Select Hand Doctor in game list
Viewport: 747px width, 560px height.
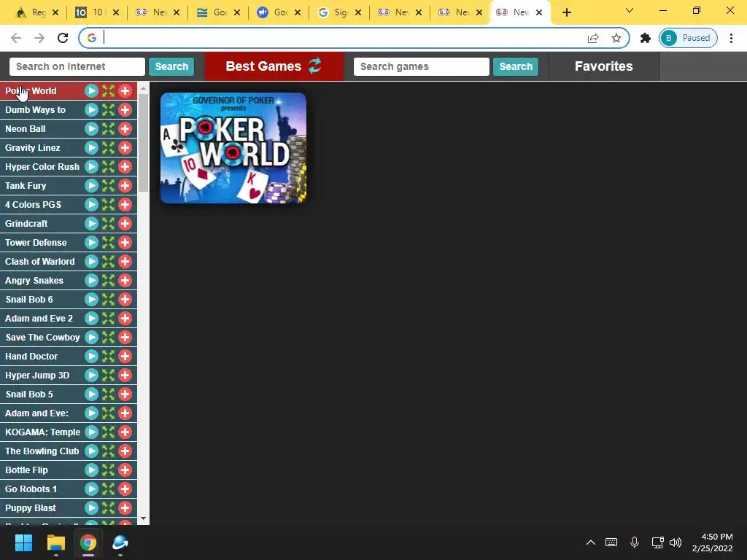pos(31,356)
